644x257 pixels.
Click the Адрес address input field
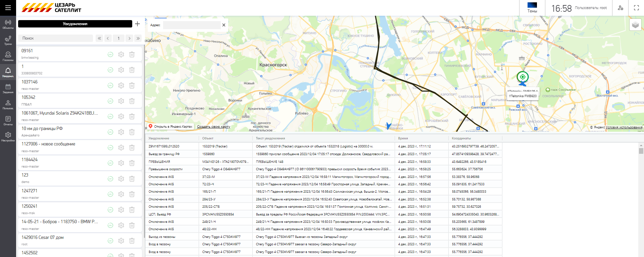point(192,25)
